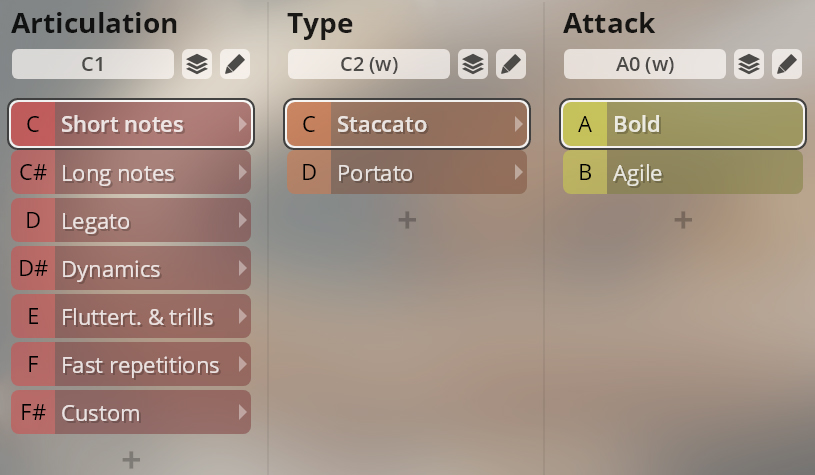Select the Fluttert. & trills entry

(131, 316)
